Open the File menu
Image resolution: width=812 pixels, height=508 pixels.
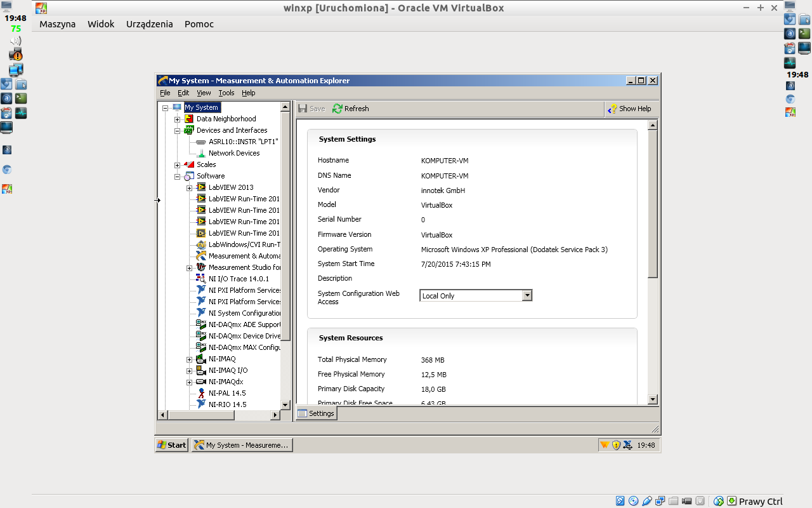point(165,93)
